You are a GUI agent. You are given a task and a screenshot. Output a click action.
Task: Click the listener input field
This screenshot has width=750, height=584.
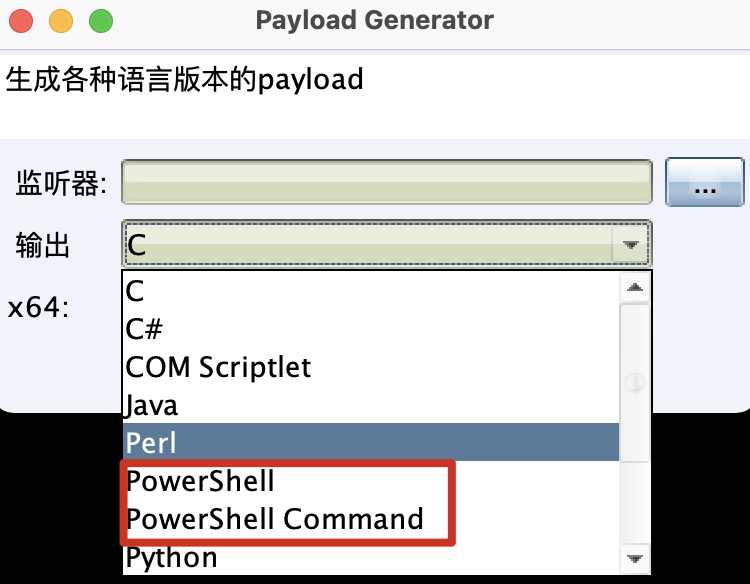pyautogui.click(x=387, y=182)
